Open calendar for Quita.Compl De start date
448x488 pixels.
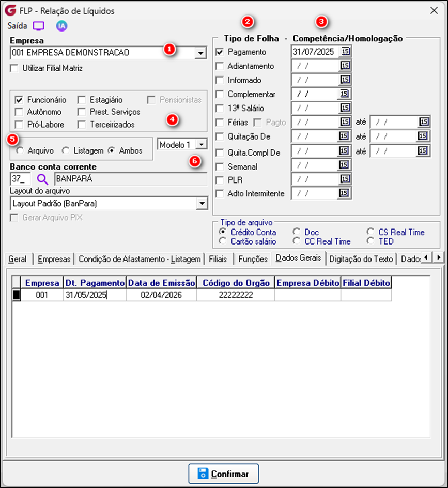[344, 151]
